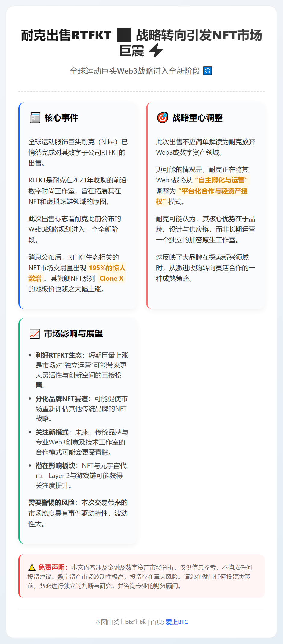The height and width of the screenshot is (644, 283).
Task: Click the bold bullet label 分化品牌NFT赛道
Action: (x=62, y=399)
